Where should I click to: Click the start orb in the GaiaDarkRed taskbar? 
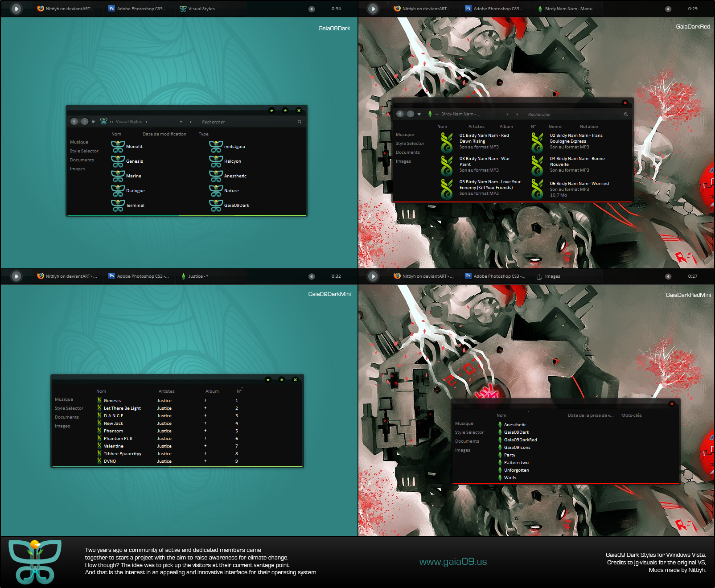point(373,8)
